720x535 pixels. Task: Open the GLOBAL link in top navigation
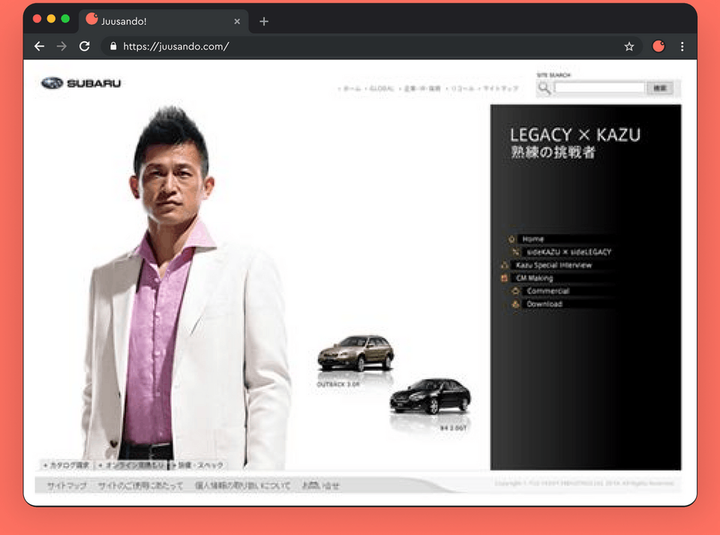coord(382,89)
